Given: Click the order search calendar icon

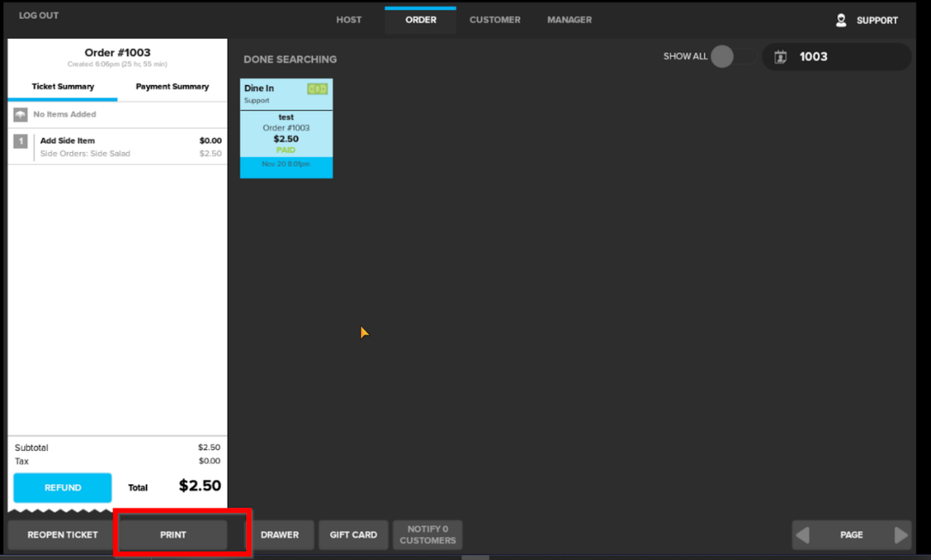Looking at the screenshot, I should (781, 58).
